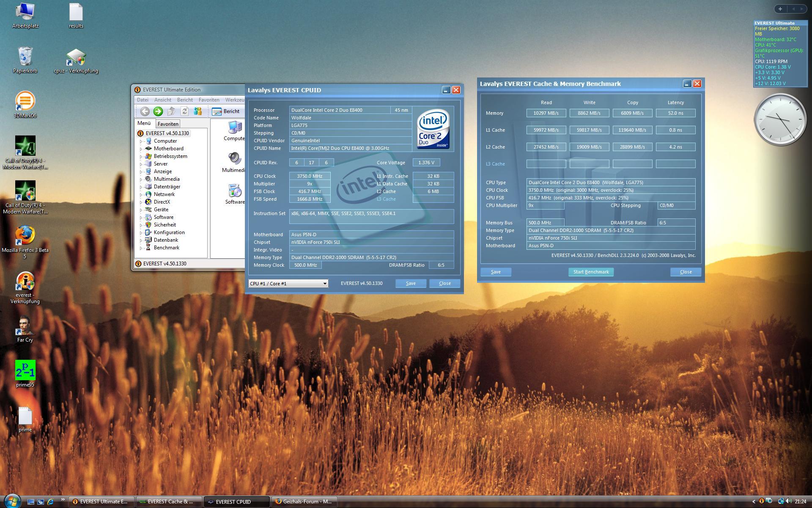Open the Favoriten menu in menu bar
The width and height of the screenshot is (812, 508).
[x=209, y=100]
